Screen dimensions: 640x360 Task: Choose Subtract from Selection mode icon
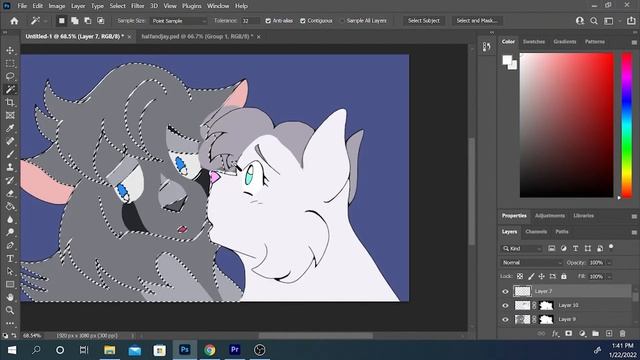(88, 20)
